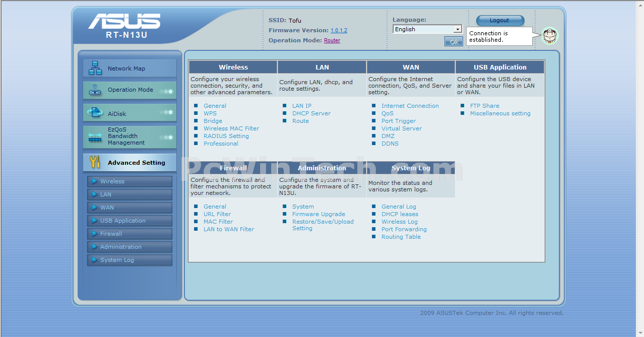Open Wireless MAC Filter link
644x337 pixels.
click(x=231, y=128)
